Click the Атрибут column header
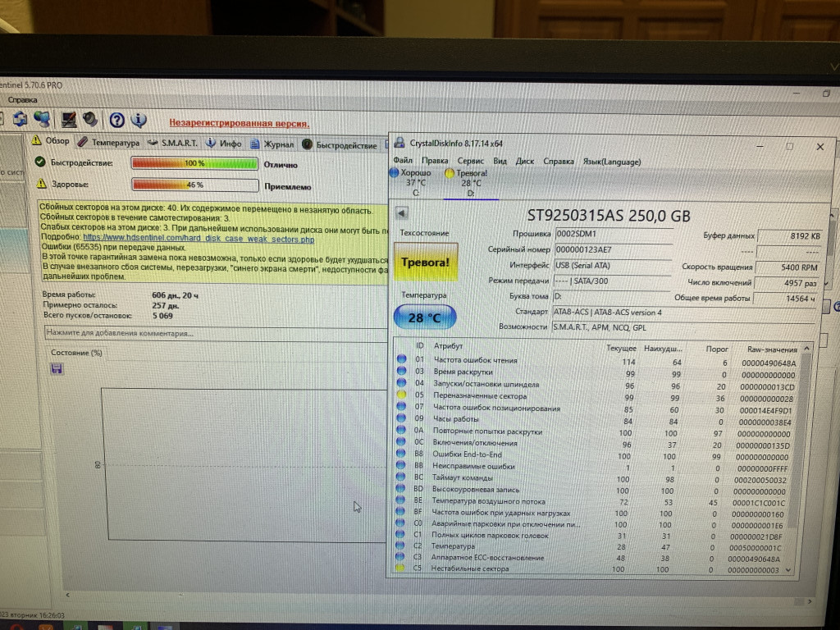Image resolution: width=840 pixels, height=630 pixels. click(x=448, y=346)
